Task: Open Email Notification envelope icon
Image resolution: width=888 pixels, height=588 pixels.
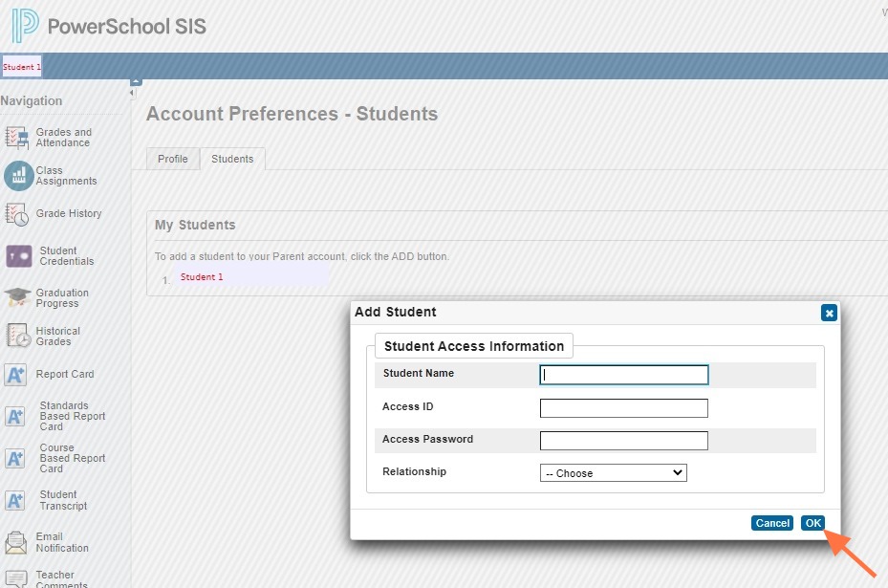Action: tap(16, 543)
